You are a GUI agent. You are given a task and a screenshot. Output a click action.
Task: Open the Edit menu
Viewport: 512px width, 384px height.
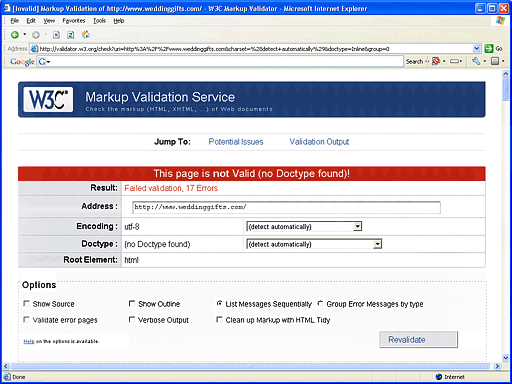[x=31, y=21]
